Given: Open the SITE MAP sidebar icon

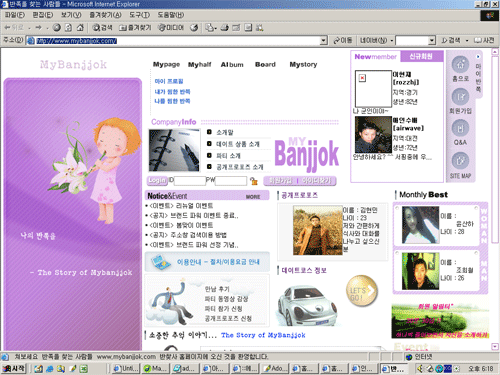Looking at the screenshot, I should 460,161.
